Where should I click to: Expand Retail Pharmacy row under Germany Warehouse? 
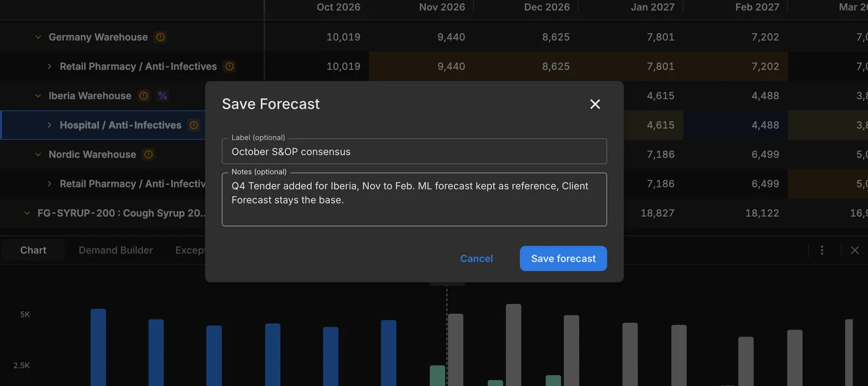tap(50, 66)
